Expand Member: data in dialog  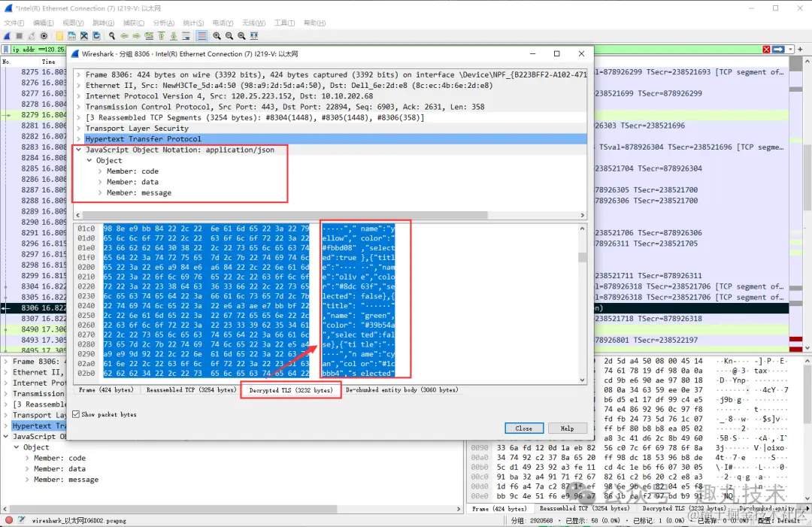coord(100,182)
